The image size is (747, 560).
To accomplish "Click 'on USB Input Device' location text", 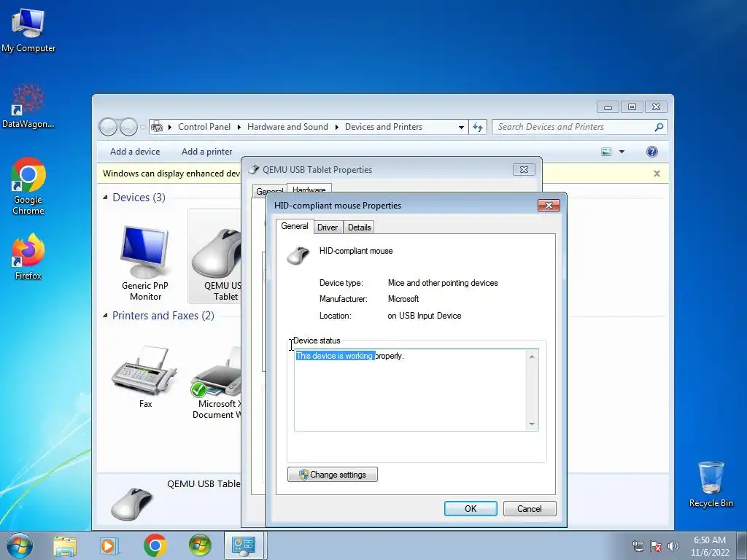I will tap(424, 316).
